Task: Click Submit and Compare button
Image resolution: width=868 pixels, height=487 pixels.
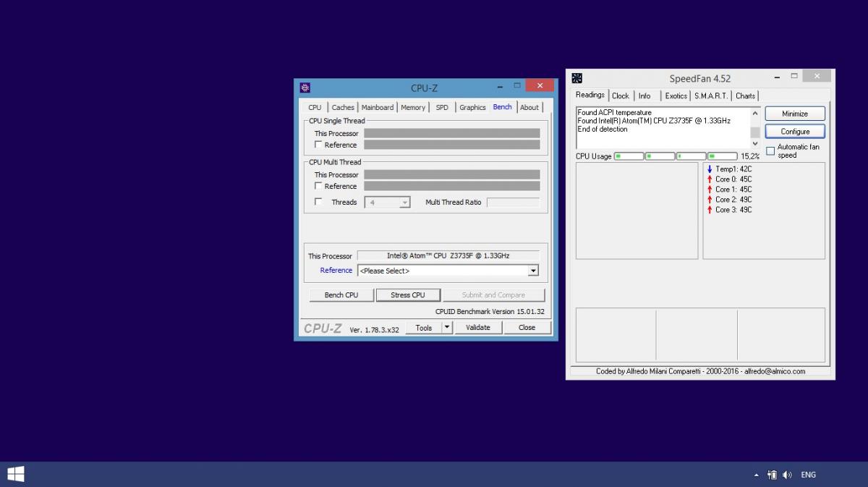Action: [493, 295]
